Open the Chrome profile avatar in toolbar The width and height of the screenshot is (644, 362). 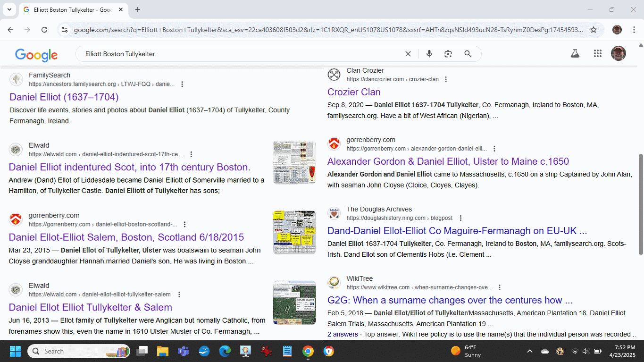(x=617, y=30)
